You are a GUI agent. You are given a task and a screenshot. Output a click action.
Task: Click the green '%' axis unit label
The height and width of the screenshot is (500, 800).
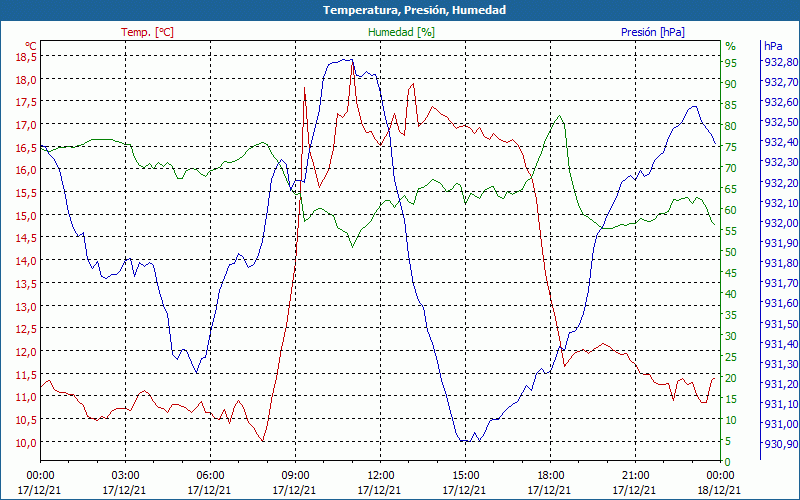point(731,46)
